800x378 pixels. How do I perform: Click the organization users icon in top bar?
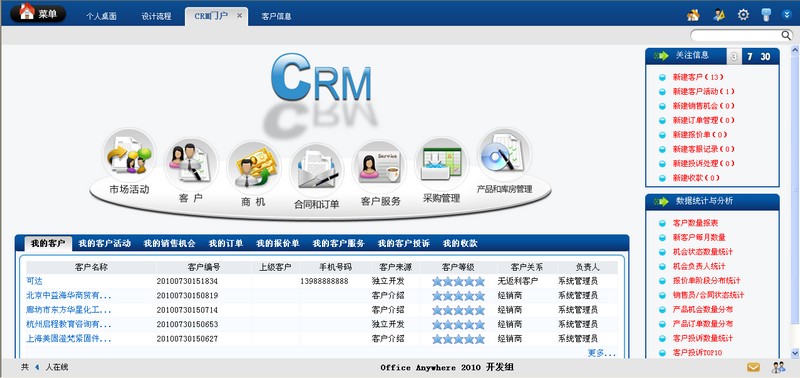coord(693,15)
